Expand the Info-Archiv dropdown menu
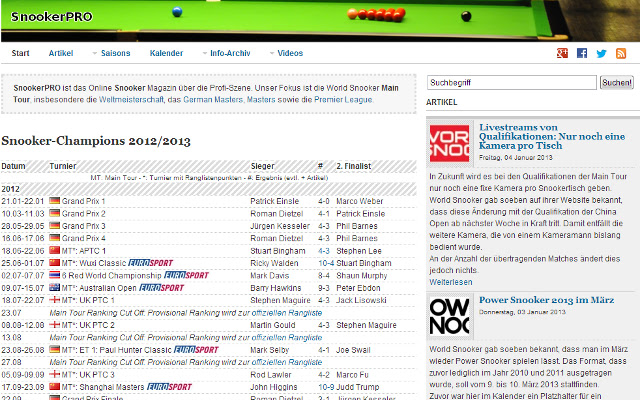 pos(227,53)
